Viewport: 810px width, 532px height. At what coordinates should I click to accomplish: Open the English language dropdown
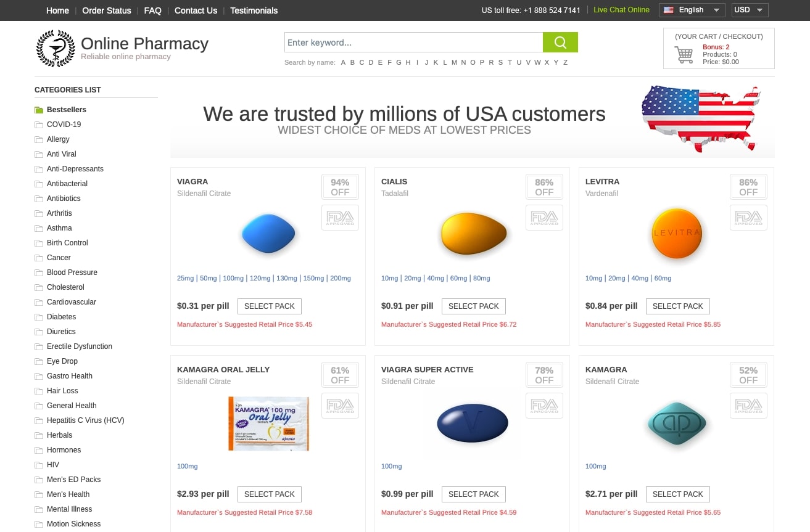point(692,10)
